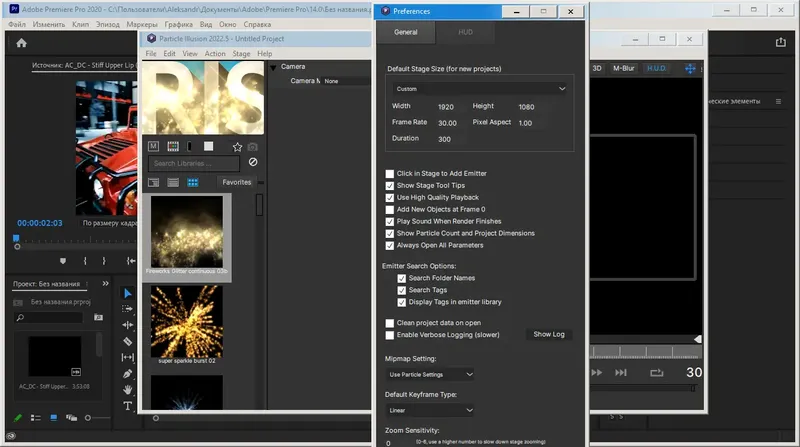
Task: Open the Default Keyframe Type Linear dropdown
Action: [432, 410]
